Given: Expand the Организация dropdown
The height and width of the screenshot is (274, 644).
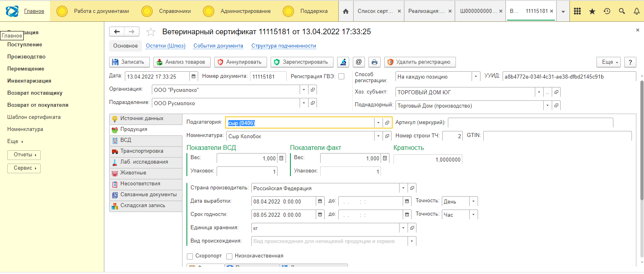Looking at the screenshot, I should tap(304, 90).
